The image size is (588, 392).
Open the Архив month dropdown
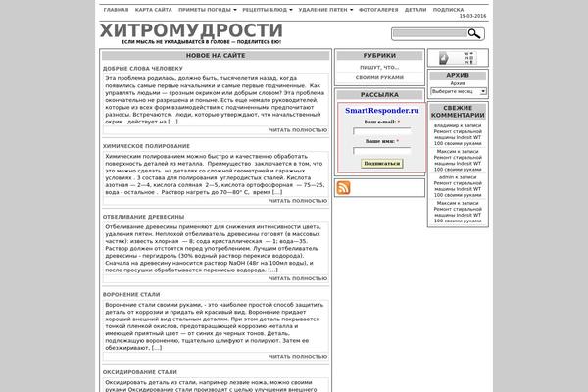459,91
